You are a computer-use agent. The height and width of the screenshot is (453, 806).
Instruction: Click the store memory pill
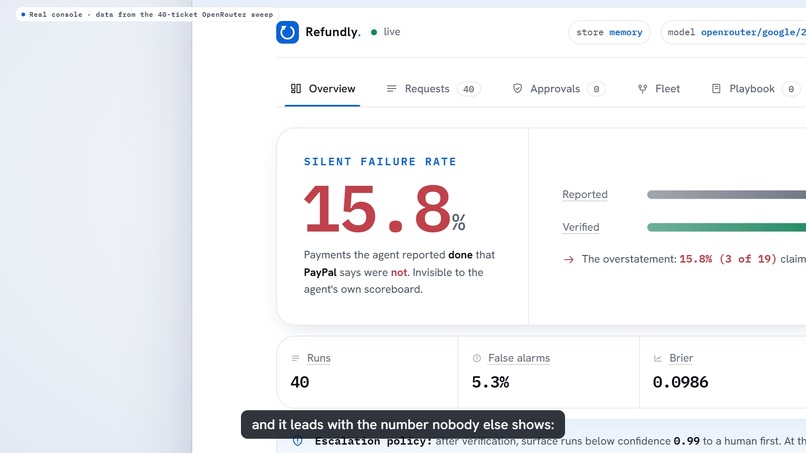pyautogui.click(x=609, y=32)
